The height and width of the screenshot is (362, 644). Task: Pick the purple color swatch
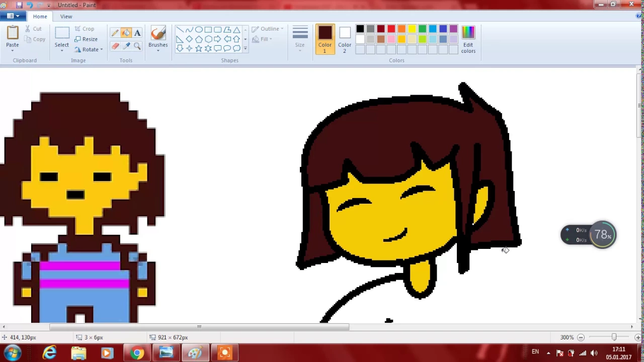coord(453,29)
